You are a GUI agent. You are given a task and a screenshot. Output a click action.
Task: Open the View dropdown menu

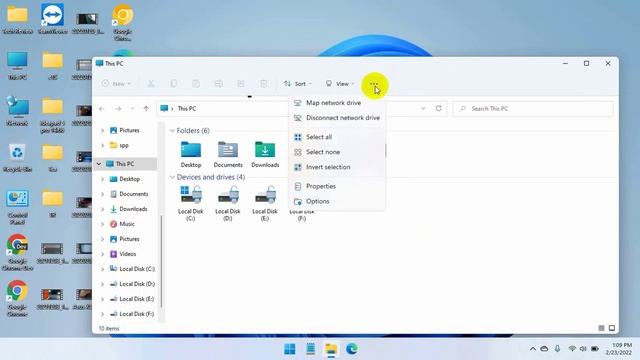tap(340, 84)
